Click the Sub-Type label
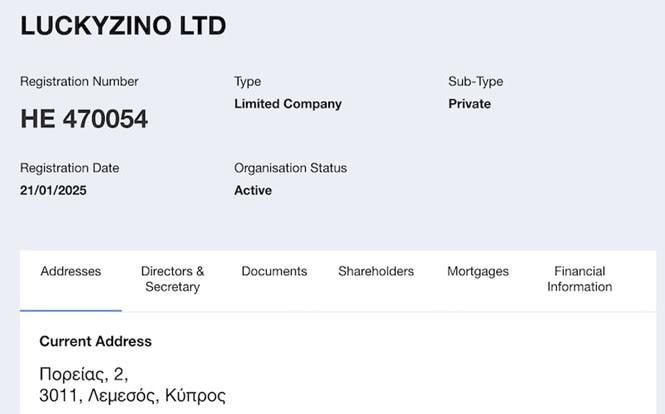665x414 pixels. (475, 81)
